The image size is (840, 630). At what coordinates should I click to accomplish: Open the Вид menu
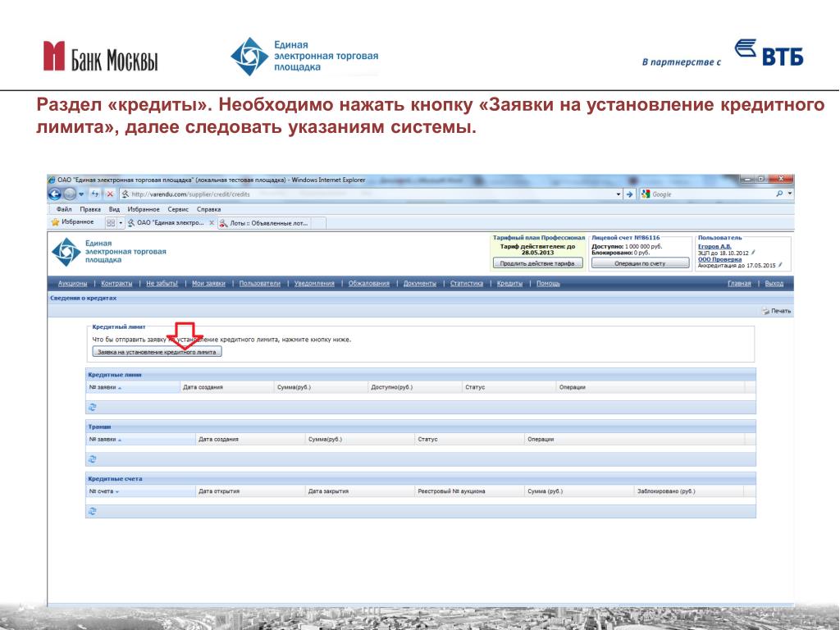[x=114, y=209]
